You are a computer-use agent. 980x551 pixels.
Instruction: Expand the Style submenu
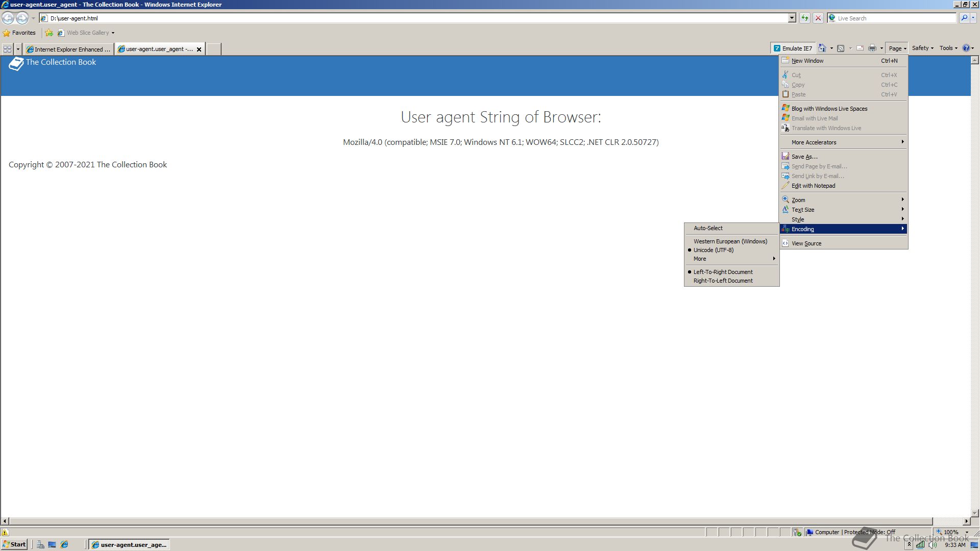click(844, 219)
